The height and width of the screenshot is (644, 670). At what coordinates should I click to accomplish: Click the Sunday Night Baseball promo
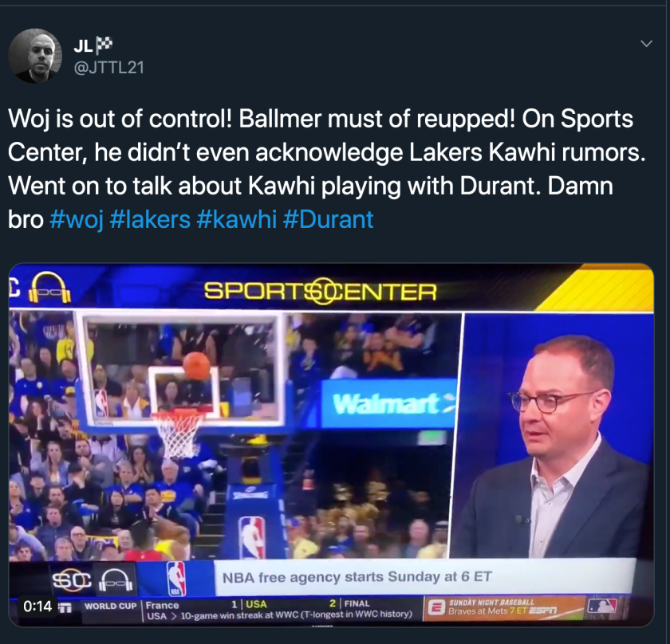click(503, 607)
